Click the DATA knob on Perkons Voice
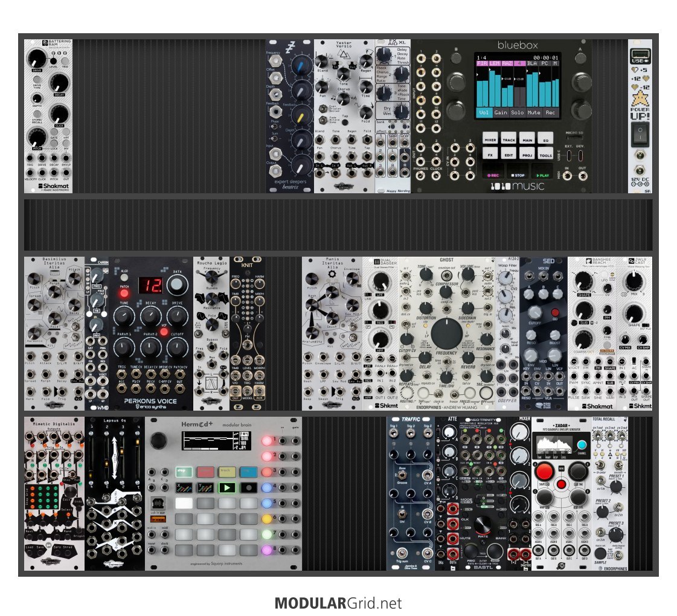The height and width of the screenshot is (616, 677). pos(177,285)
